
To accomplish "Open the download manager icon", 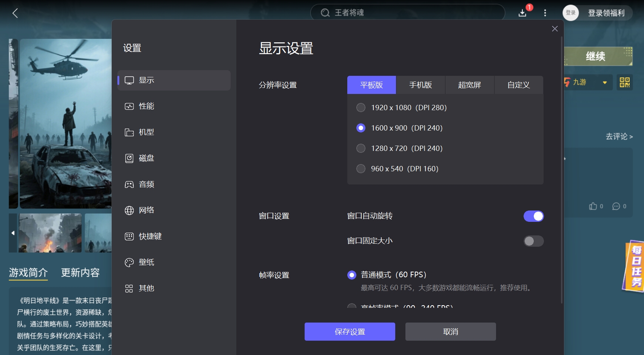I will coord(522,13).
